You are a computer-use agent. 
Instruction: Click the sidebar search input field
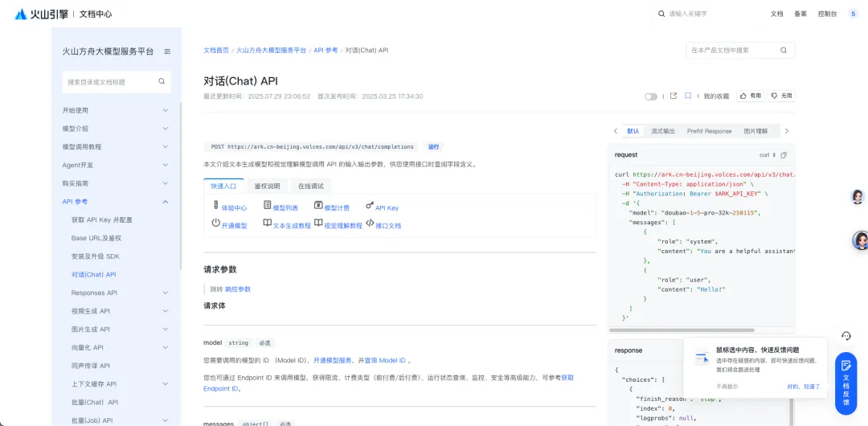coord(117,81)
